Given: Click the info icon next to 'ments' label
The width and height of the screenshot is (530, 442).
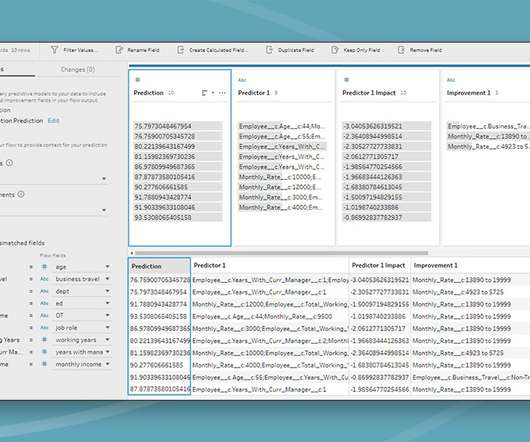Looking at the screenshot, I should click(x=21, y=194).
